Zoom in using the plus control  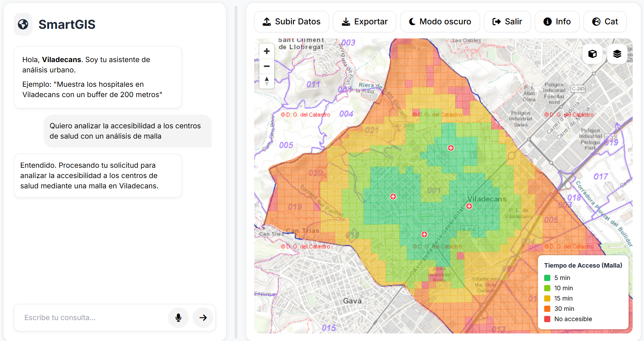click(x=267, y=51)
